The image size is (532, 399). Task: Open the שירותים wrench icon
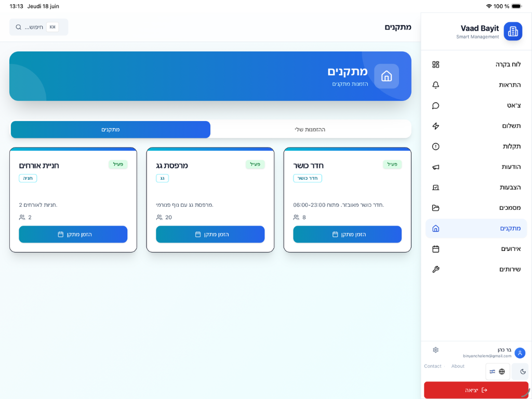point(436,270)
